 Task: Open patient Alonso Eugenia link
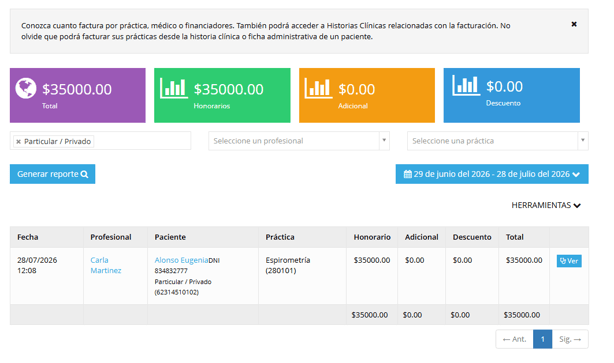point(181,260)
